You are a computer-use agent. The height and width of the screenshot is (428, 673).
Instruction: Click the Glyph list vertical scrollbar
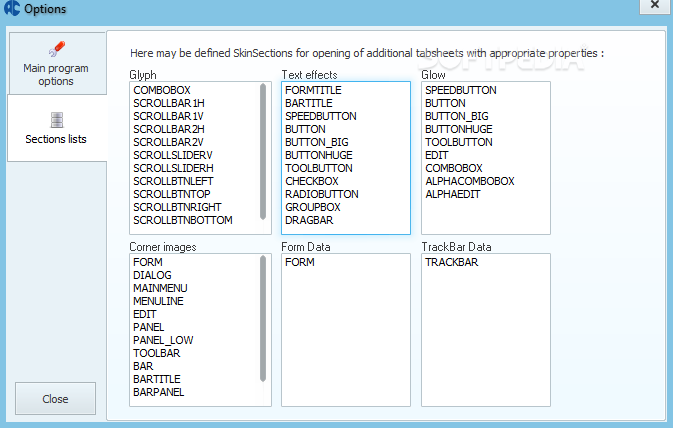263,152
